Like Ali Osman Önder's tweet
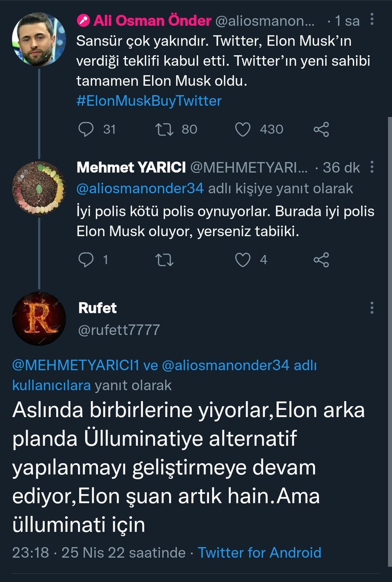The image size is (392, 582). (242, 129)
